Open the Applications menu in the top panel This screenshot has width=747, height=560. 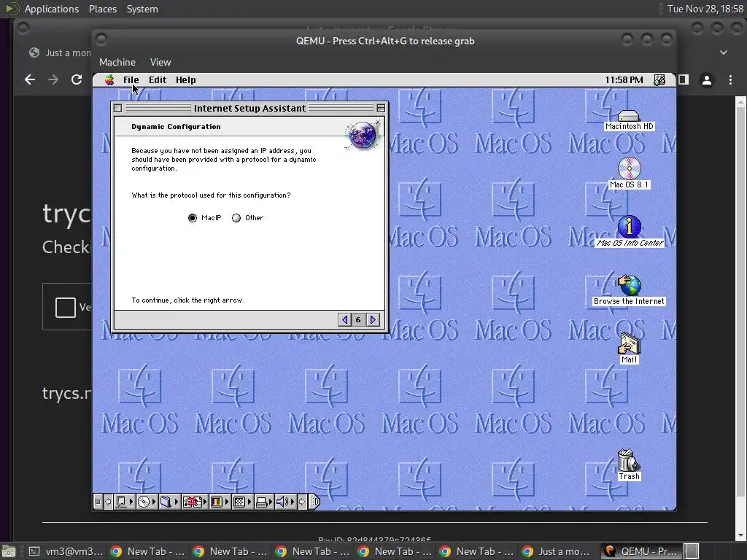tap(52, 9)
